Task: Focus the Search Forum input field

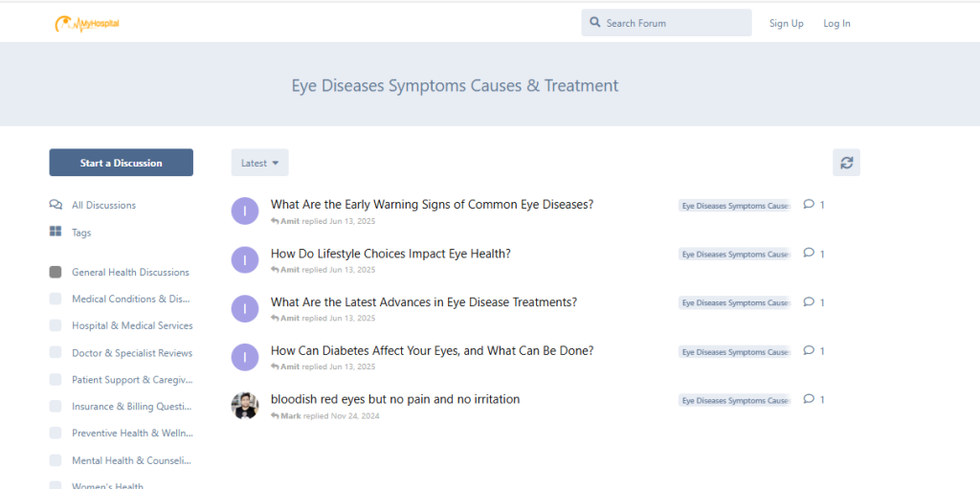Action: tap(675, 23)
